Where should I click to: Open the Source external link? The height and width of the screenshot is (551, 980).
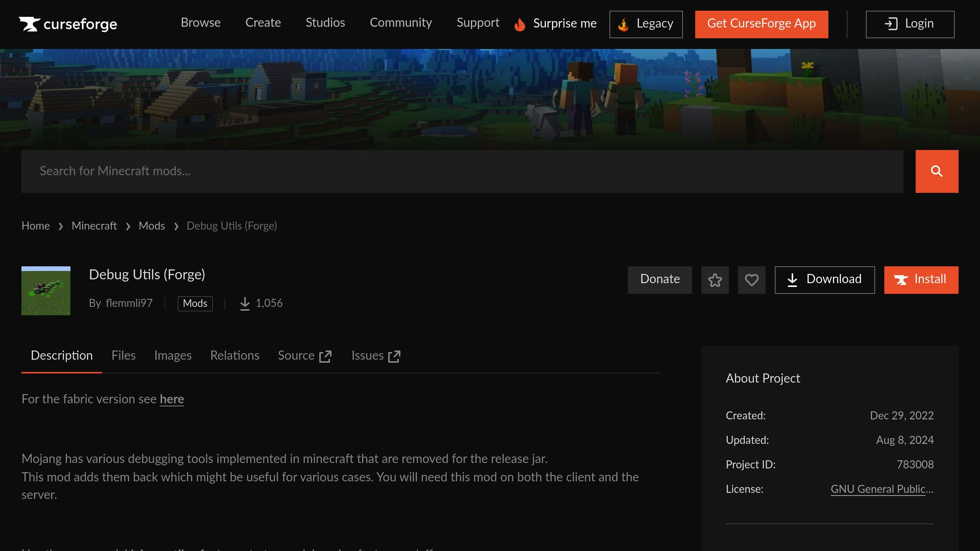point(305,355)
